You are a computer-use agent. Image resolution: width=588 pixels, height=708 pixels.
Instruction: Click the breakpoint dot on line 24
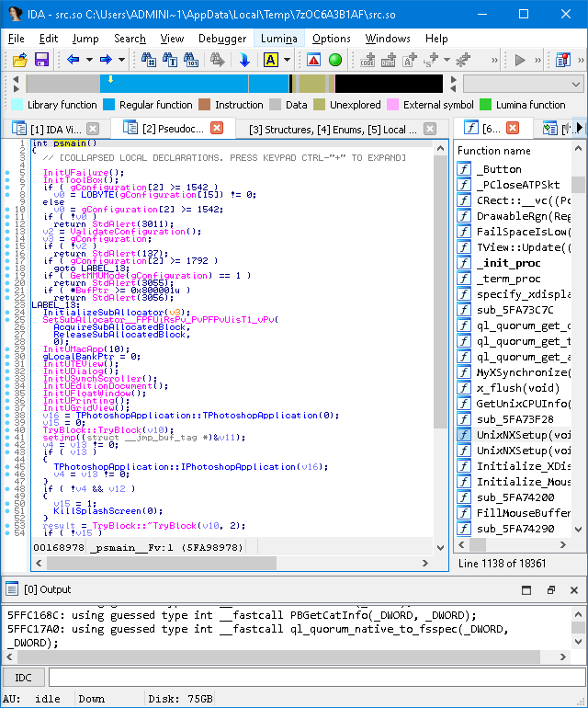pyautogui.click(x=7, y=313)
